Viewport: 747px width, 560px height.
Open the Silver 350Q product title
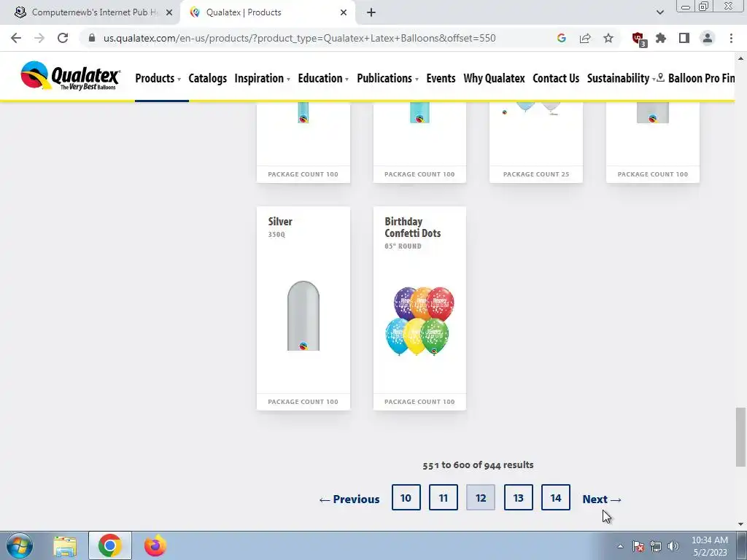coord(280,222)
